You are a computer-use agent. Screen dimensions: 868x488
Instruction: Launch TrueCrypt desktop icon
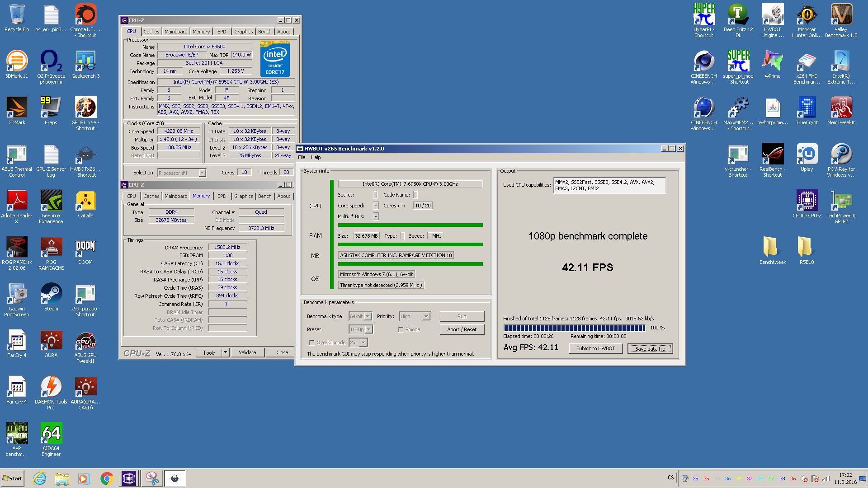click(807, 111)
